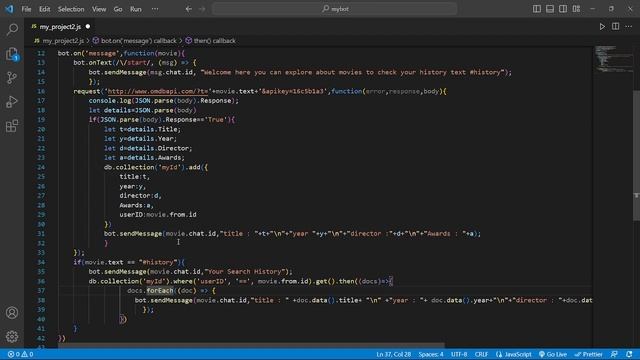Image resolution: width=640 pixels, height=360 pixels.
Task: Click 'bot.onText' on line 13
Action: coord(92,63)
